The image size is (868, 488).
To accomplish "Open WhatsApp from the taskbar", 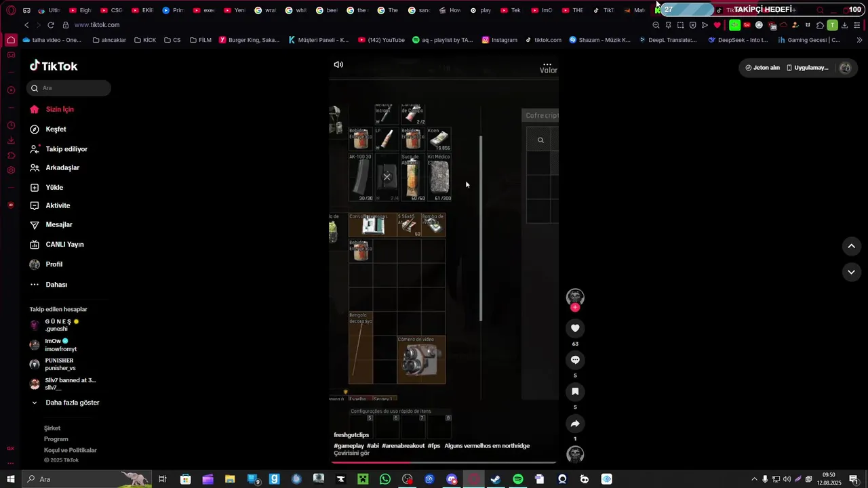I will 385,479.
